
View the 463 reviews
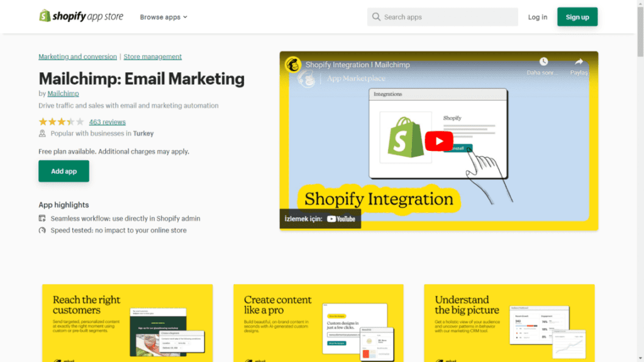point(107,121)
